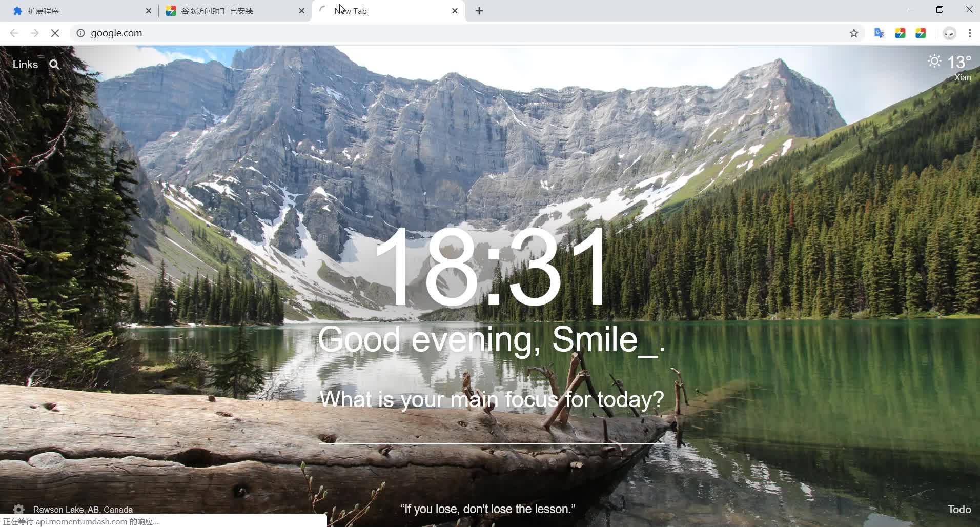
Task: Click the second colorful extension icon beside the profile avatar
Action: click(921, 33)
